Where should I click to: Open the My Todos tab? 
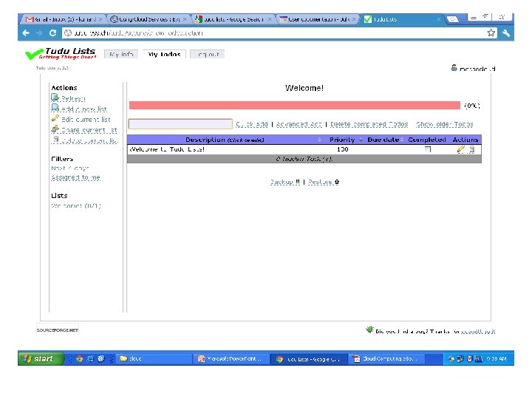click(x=164, y=54)
